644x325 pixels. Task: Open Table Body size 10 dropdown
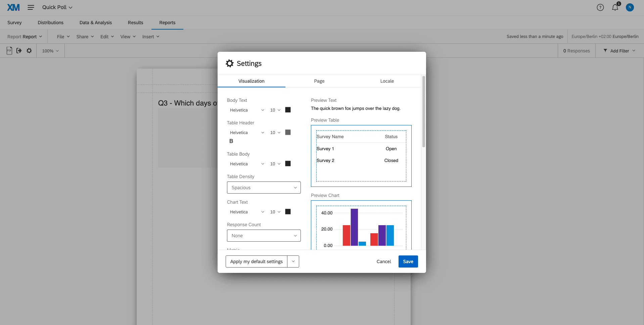[275, 164]
